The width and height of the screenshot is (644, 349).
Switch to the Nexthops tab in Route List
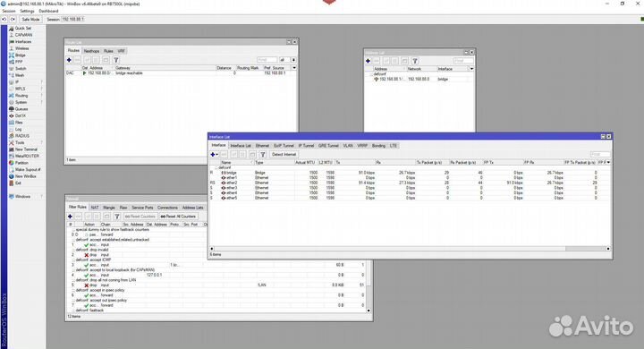pyautogui.click(x=91, y=51)
